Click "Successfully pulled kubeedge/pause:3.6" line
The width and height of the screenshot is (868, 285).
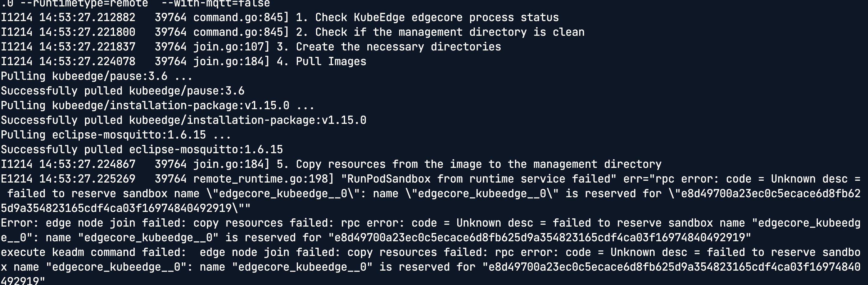tap(122, 91)
